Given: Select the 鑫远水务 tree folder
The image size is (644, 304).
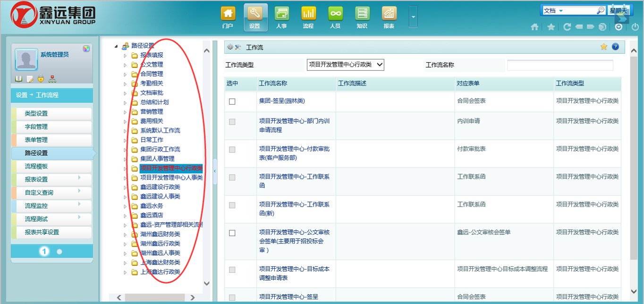Looking at the screenshot, I should point(152,206).
